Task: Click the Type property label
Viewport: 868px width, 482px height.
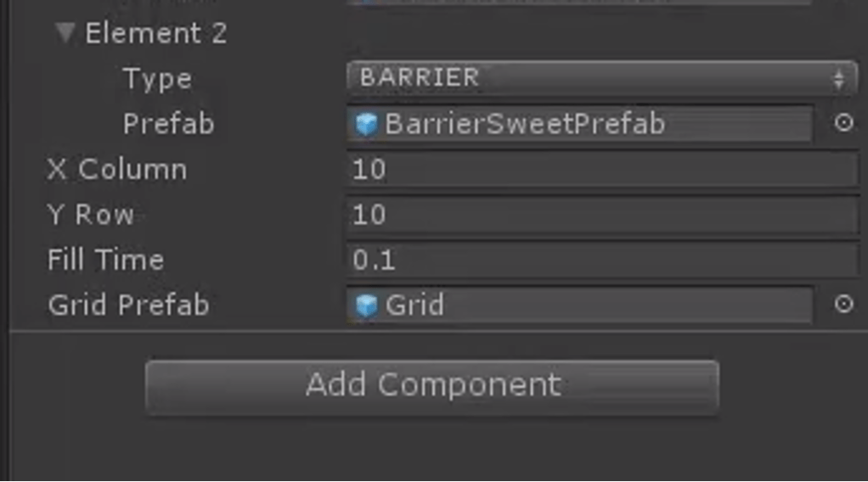Action: (157, 79)
